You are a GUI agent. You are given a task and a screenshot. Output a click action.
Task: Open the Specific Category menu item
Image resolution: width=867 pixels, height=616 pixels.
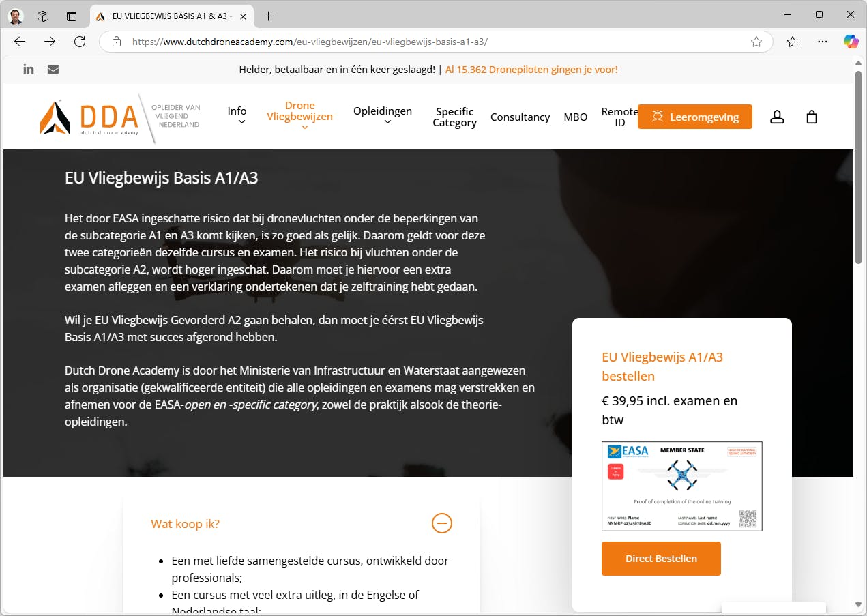pos(454,117)
